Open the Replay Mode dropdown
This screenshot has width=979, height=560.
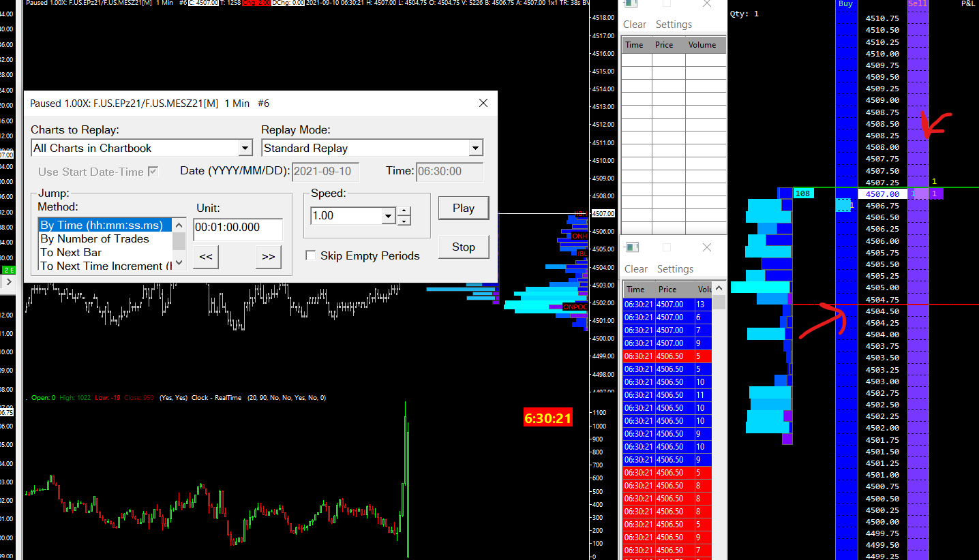click(476, 148)
